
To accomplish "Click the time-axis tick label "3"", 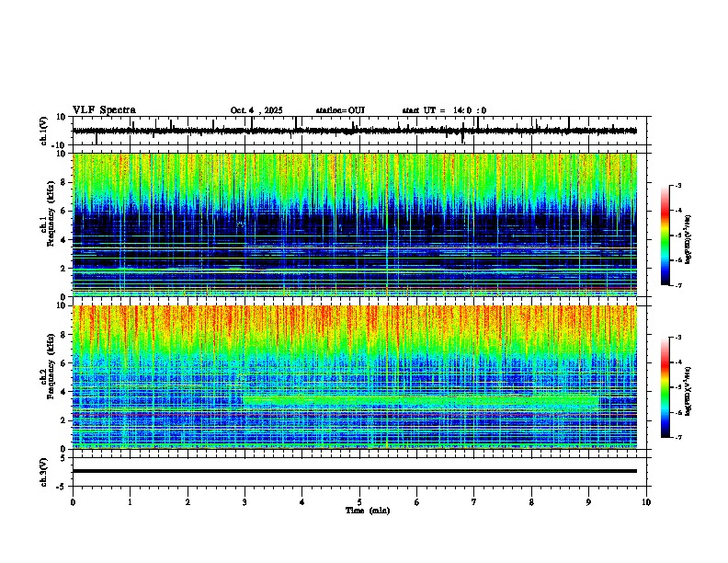I will [x=245, y=502].
